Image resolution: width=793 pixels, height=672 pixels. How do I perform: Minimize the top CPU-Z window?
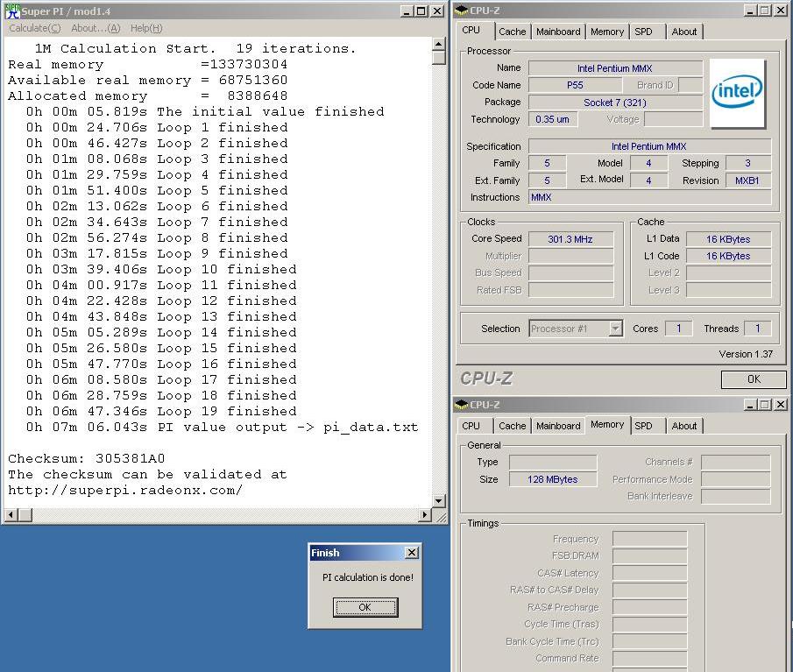[751, 11]
